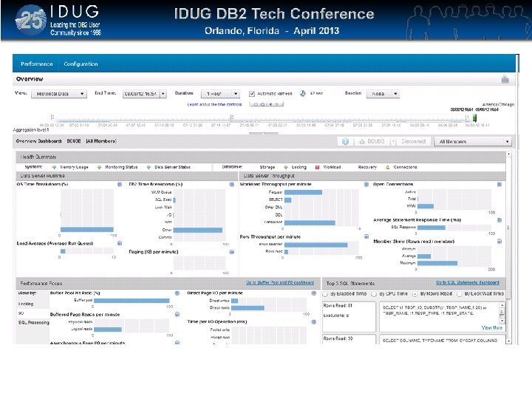Click the Connections warning icon
532x399 pixels.
(x=388, y=167)
